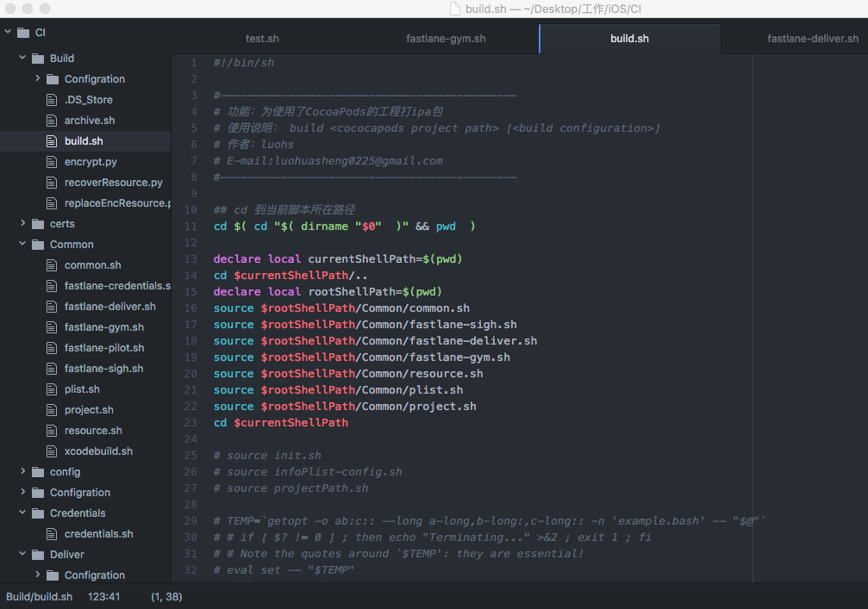The image size is (868, 609).
Task: Click the Build folder icon
Action: tap(38, 59)
